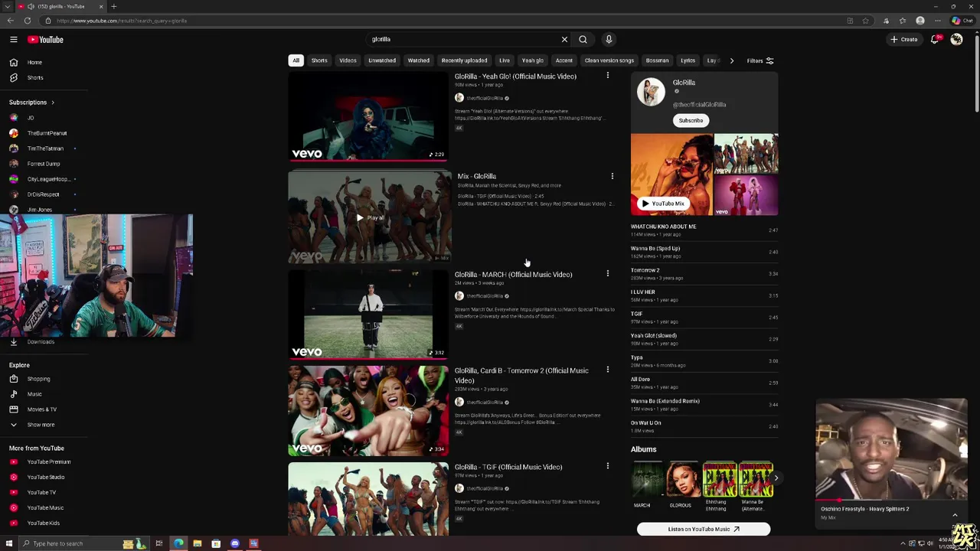Image resolution: width=980 pixels, height=551 pixels.
Task: Expand Show more in the sidebar
Action: pos(41,425)
